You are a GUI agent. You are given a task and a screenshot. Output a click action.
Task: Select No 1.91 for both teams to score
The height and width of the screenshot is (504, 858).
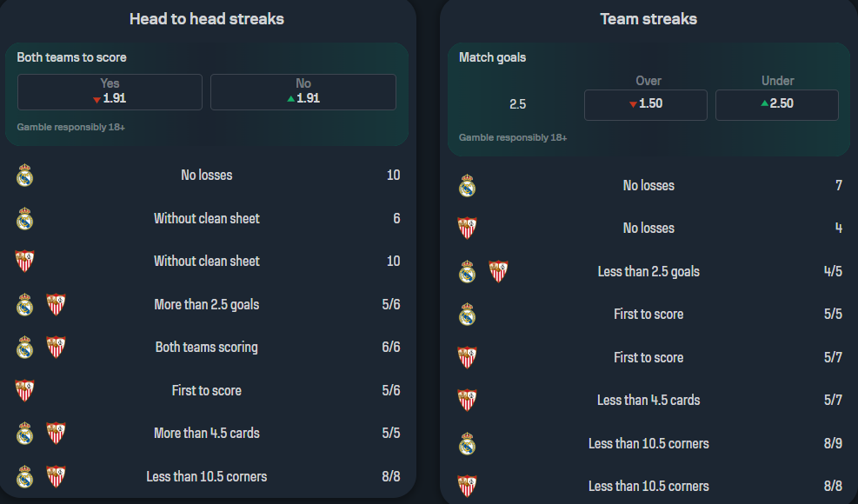pos(303,92)
